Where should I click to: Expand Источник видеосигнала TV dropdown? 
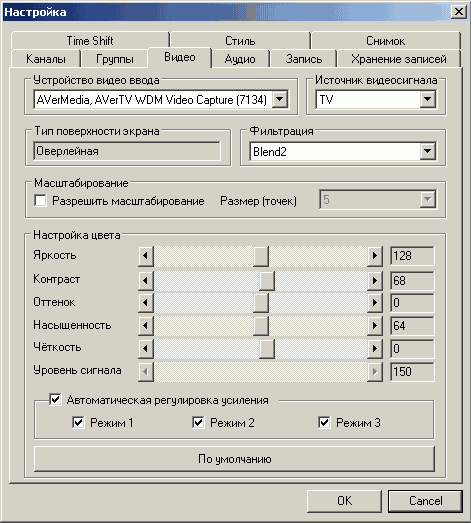point(427,99)
